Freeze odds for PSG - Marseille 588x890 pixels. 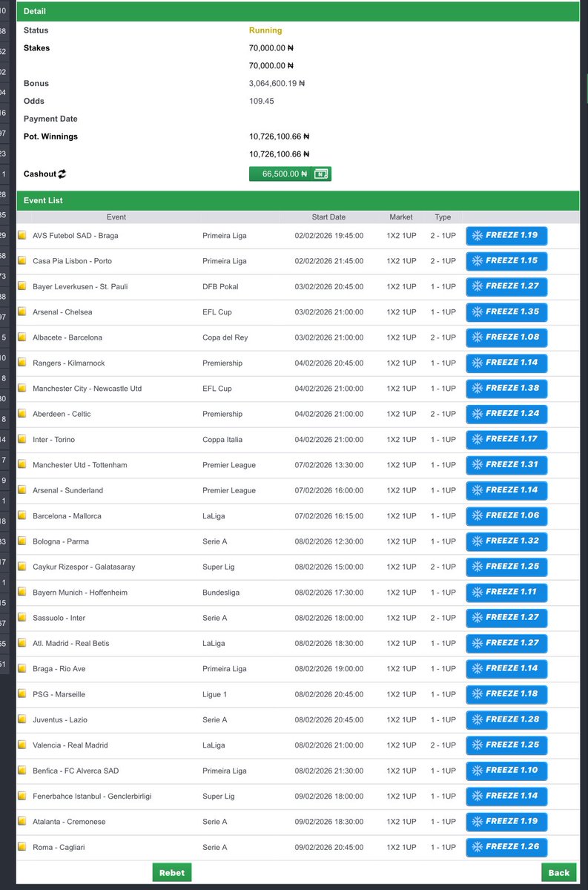coord(506,694)
